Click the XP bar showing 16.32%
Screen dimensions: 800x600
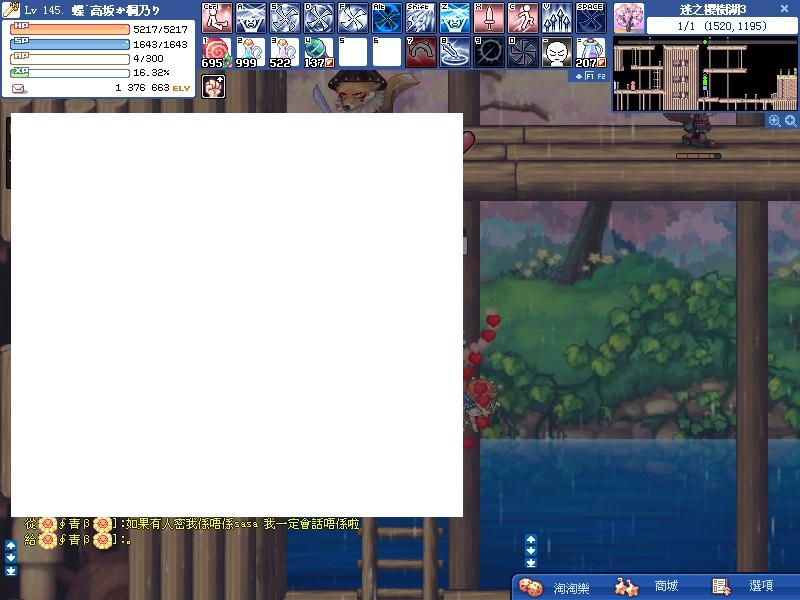pos(69,73)
